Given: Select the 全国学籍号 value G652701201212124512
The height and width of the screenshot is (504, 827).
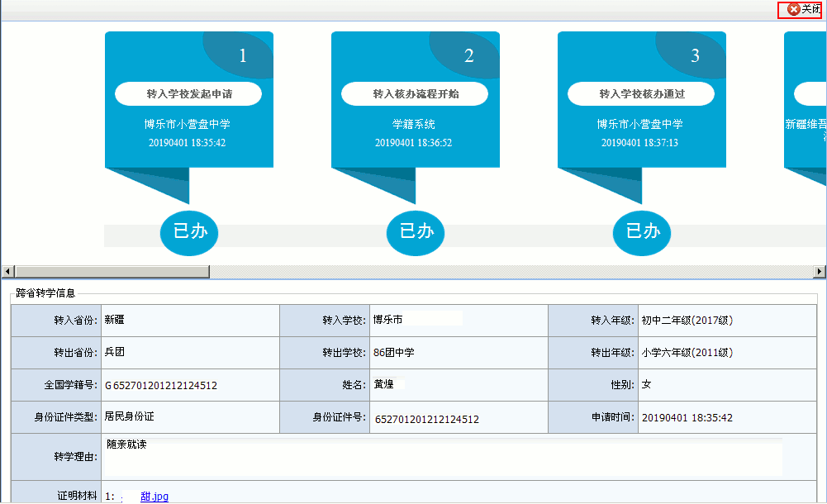Looking at the screenshot, I should click(161, 385).
